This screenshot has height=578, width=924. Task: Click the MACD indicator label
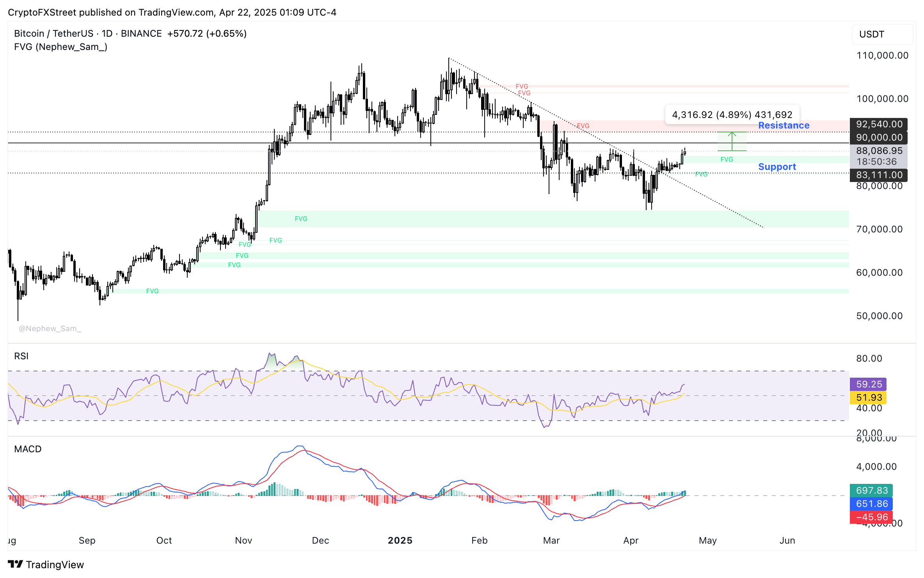[x=28, y=449]
